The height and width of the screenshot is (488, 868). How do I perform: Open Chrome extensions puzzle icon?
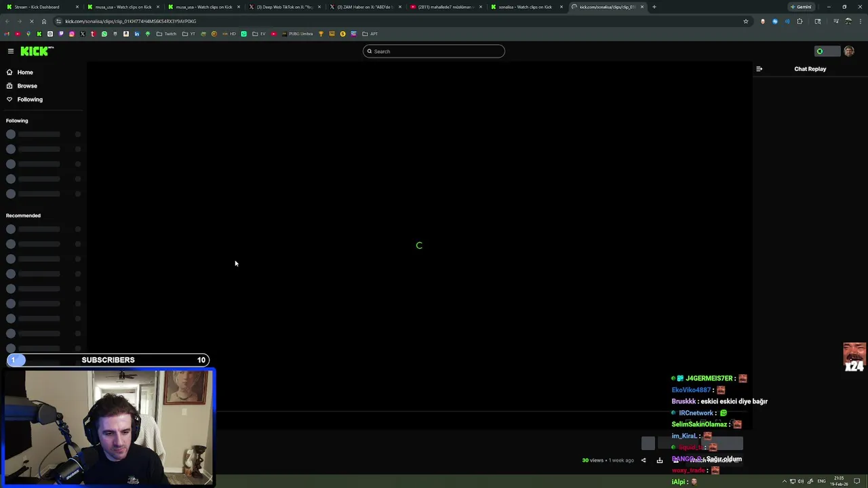800,21
